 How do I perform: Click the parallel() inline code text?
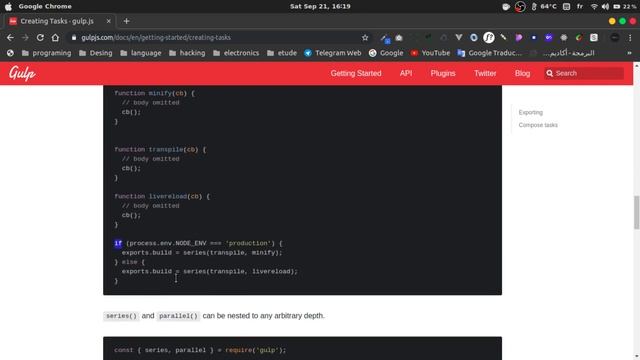(x=178, y=316)
